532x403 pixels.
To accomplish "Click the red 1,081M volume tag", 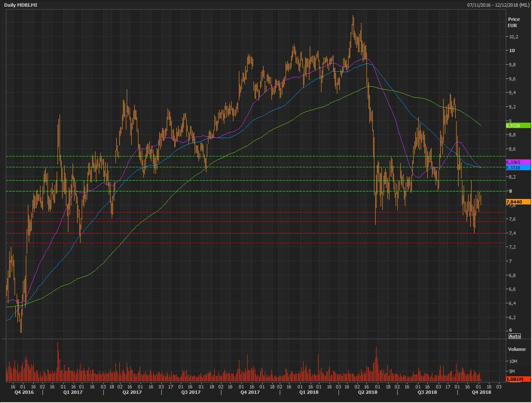I will coord(517,379).
